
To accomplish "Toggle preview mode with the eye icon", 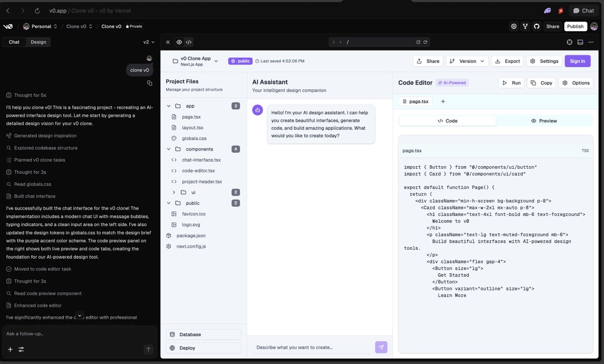I will point(179,42).
